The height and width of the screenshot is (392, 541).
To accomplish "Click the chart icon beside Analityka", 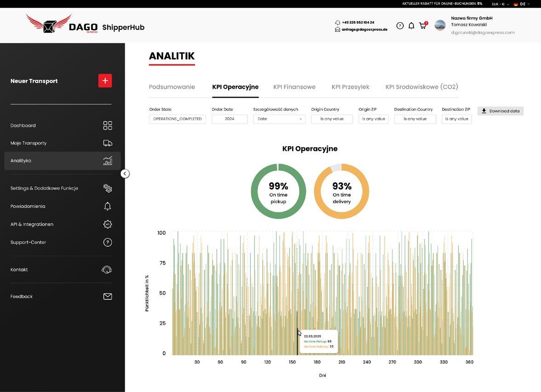I will [x=108, y=161].
